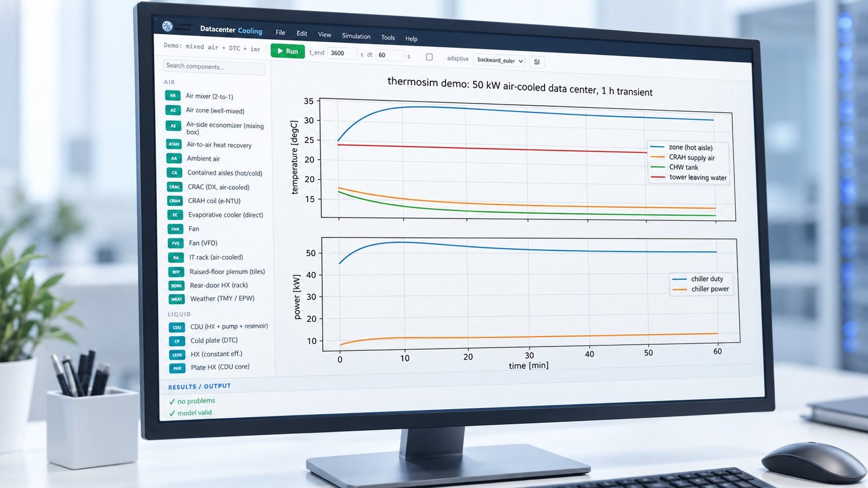Click the Air mixer (2-to-1) AR icon
Viewport: 868px width, 488px height.
click(173, 95)
